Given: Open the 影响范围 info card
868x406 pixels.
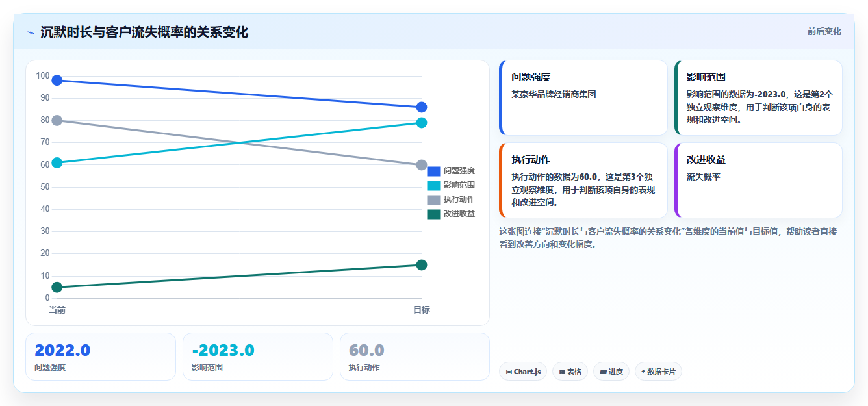Looking at the screenshot, I should coord(758,98).
